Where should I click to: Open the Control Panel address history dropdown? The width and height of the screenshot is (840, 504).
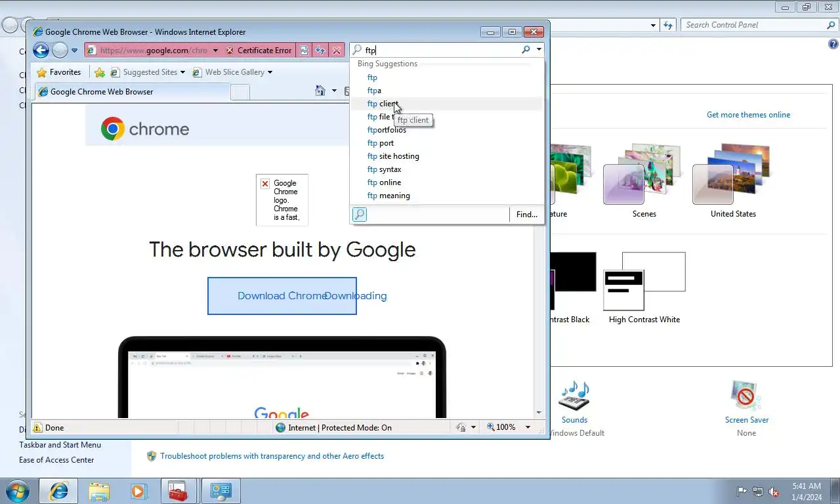pyautogui.click(x=653, y=26)
